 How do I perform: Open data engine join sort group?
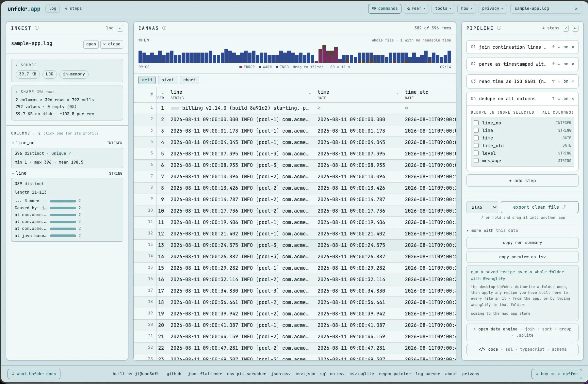(x=522, y=332)
